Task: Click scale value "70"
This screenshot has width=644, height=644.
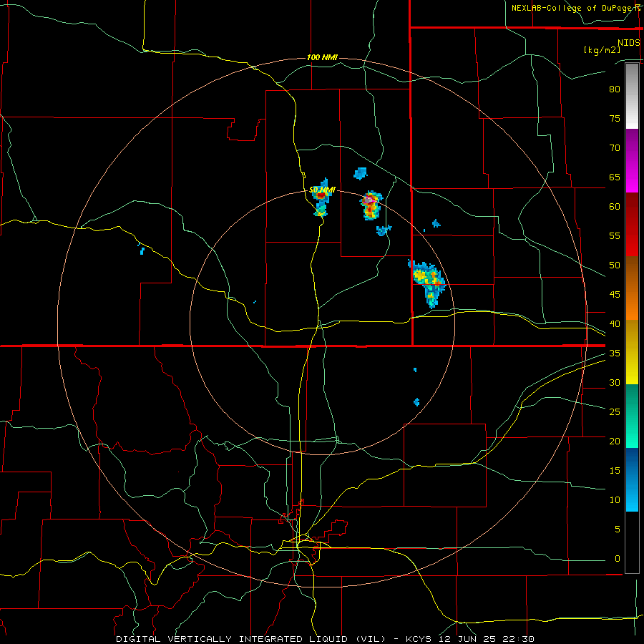Action: (615, 148)
